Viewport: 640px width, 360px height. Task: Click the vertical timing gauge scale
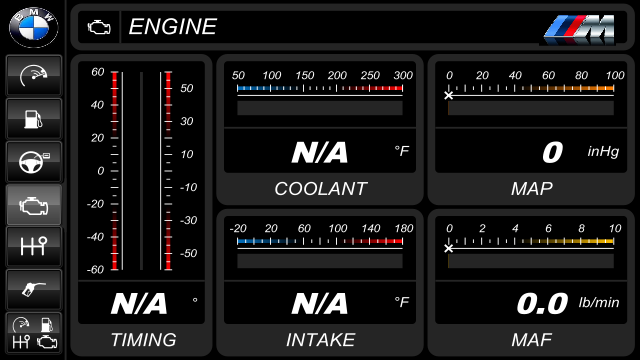tap(141, 171)
